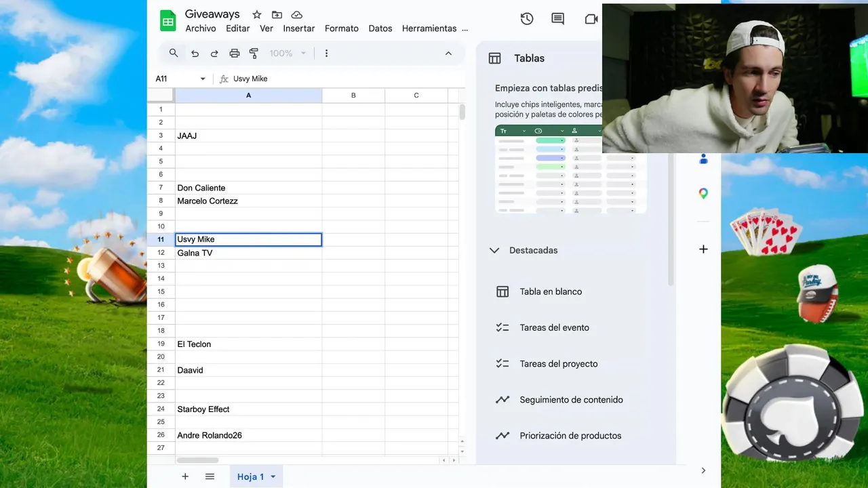Open the Insertar menu
Viewport: 868px width, 488px height.
(x=299, y=28)
